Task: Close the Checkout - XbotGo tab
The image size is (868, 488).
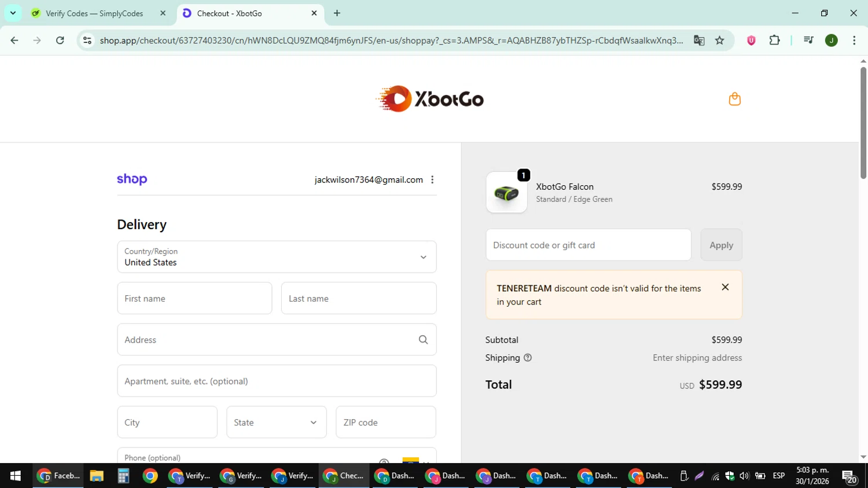Action: (314, 13)
